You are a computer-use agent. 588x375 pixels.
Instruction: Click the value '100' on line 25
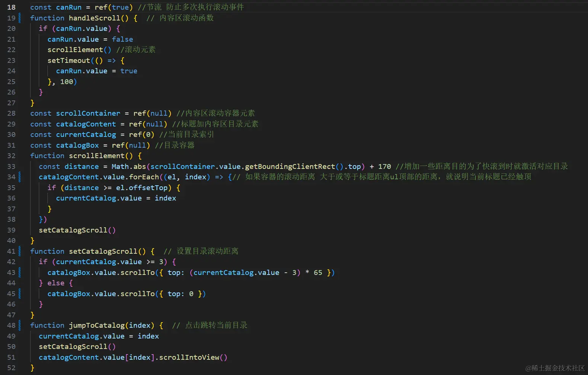point(67,81)
